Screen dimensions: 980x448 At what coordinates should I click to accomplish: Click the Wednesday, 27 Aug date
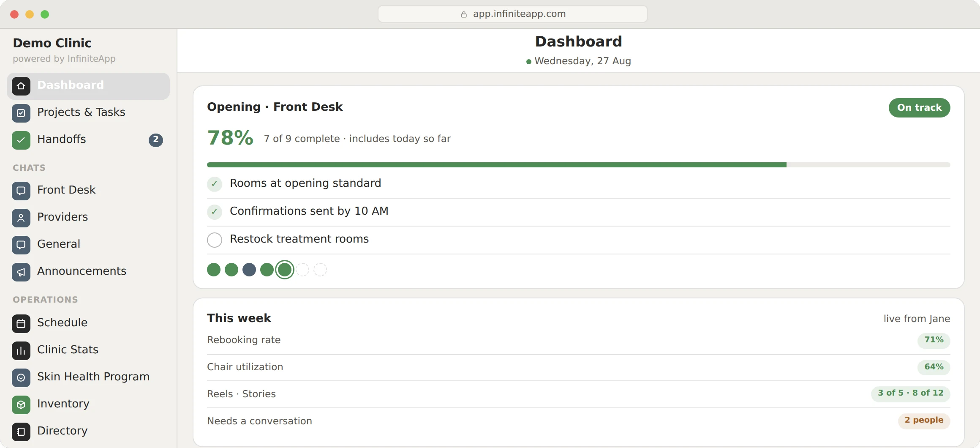tap(583, 61)
